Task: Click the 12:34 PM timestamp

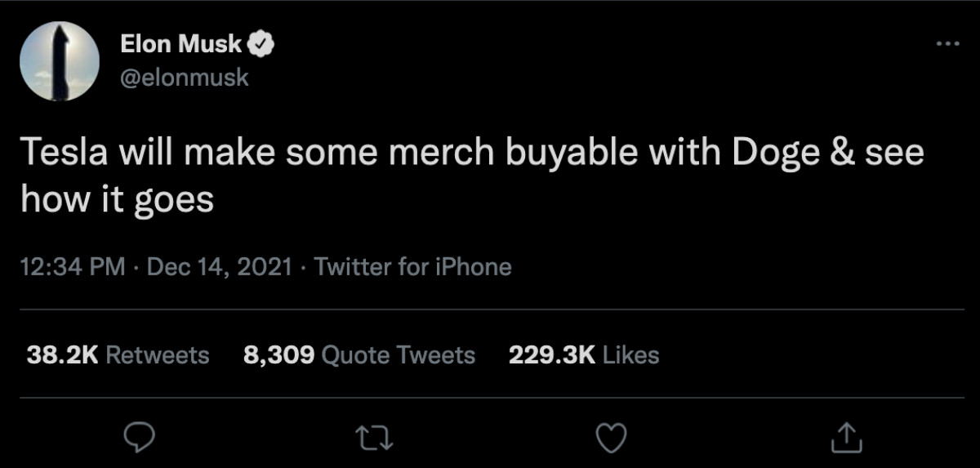Action: (73, 266)
